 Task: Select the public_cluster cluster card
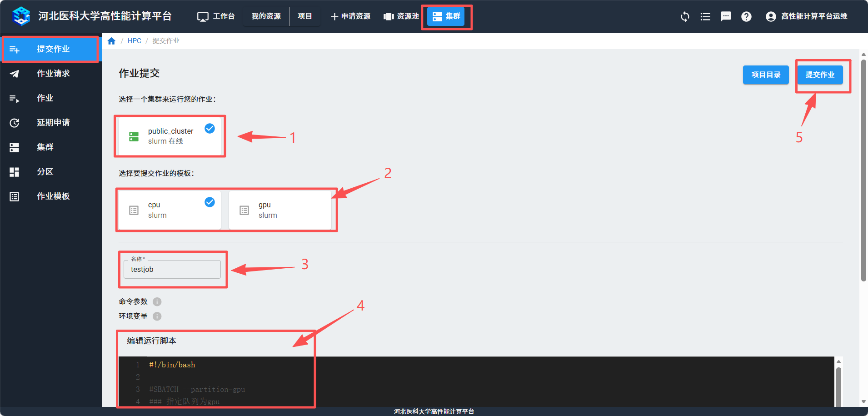(x=170, y=136)
